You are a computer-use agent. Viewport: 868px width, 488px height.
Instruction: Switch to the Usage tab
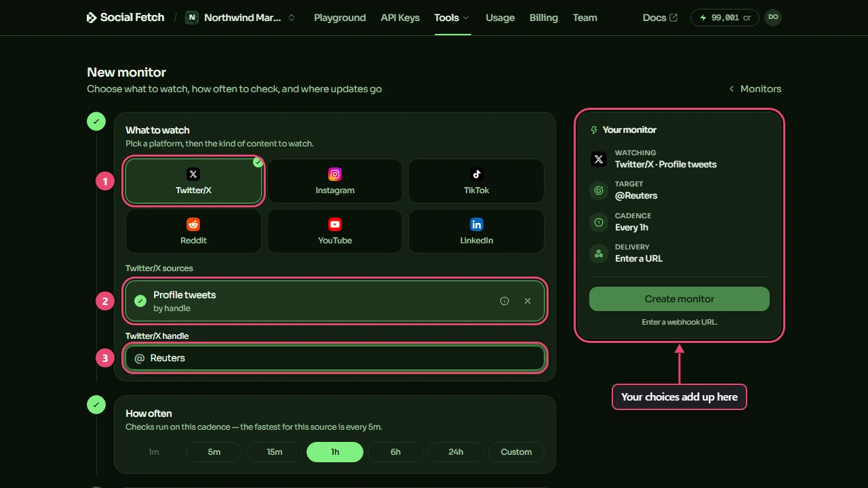(x=500, y=18)
